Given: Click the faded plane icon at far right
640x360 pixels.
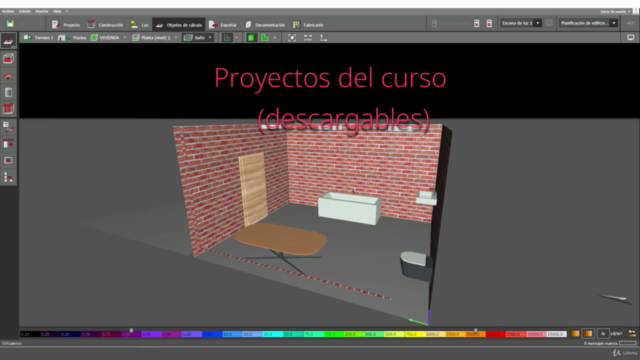Looking at the screenshot, I should 631,23.
